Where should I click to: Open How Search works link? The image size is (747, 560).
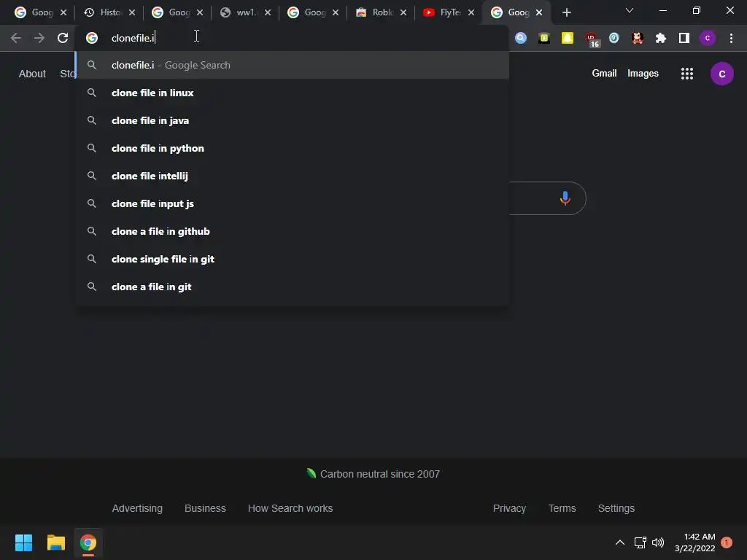coord(290,508)
